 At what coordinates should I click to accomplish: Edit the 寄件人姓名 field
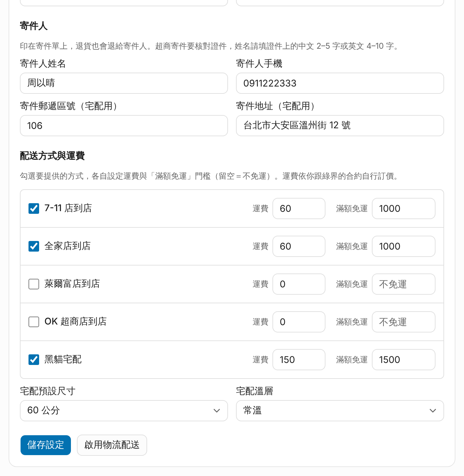pos(124,83)
